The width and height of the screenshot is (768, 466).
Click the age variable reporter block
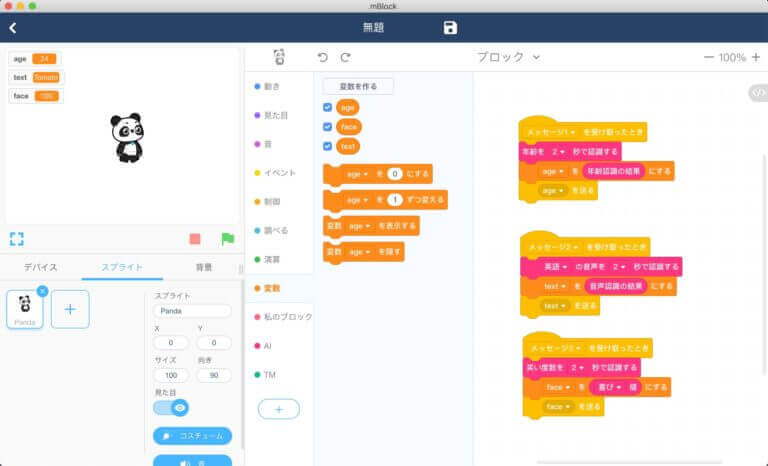point(348,107)
